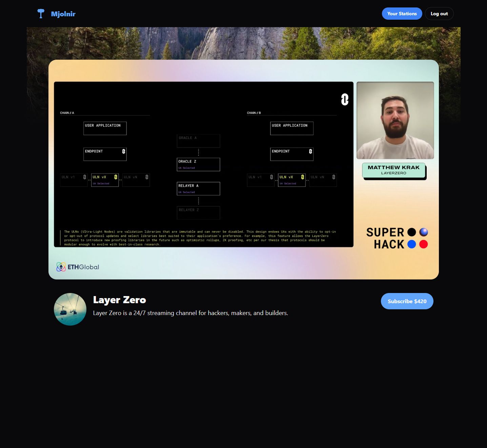Click the SUPER HACK logo
The image size is (487, 448).
tap(397, 238)
